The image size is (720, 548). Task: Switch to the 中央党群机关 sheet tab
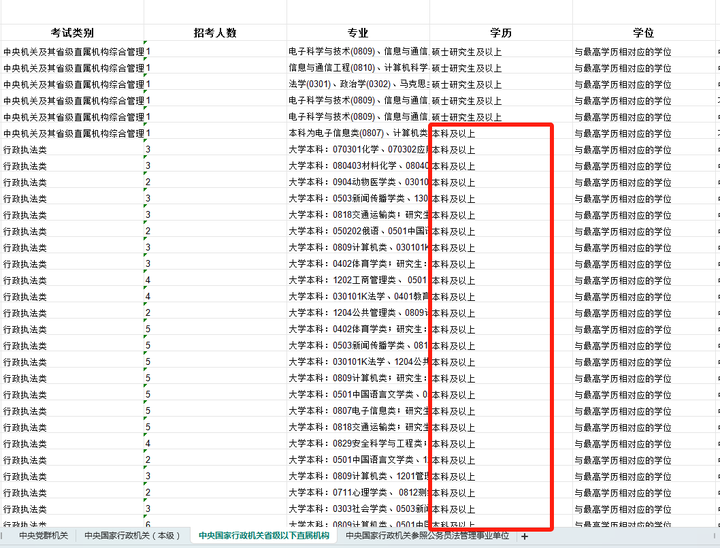(x=43, y=536)
